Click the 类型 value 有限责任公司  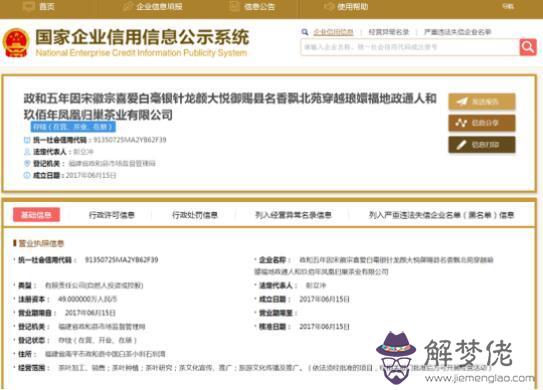(94, 285)
